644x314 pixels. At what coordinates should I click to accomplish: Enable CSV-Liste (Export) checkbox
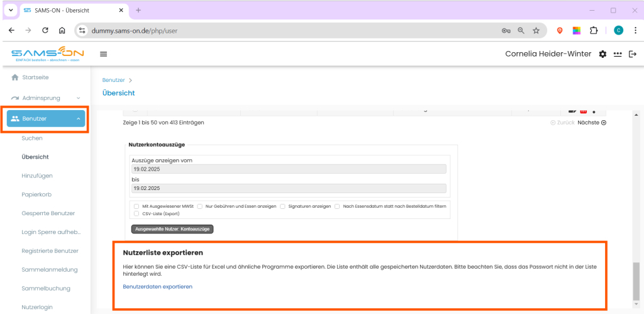click(136, 214)
